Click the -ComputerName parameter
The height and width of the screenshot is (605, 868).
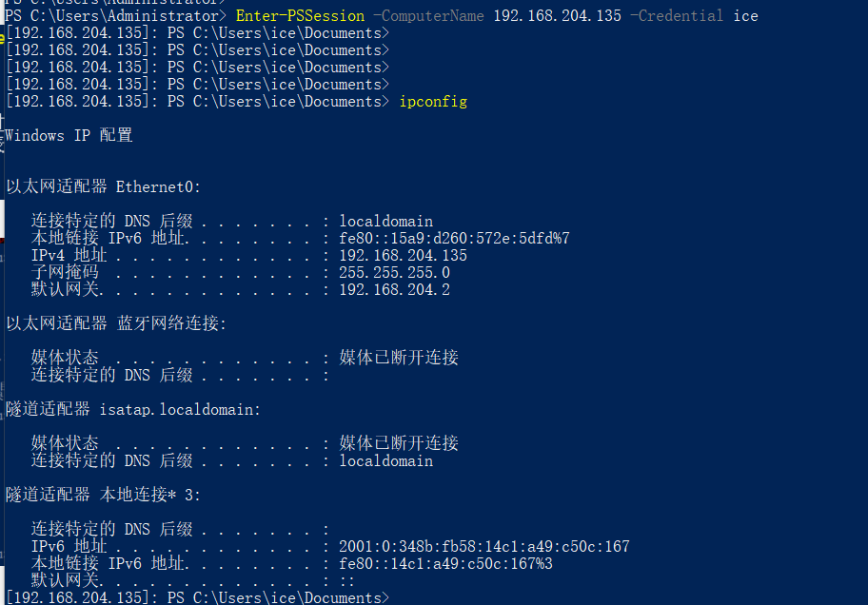429,16
